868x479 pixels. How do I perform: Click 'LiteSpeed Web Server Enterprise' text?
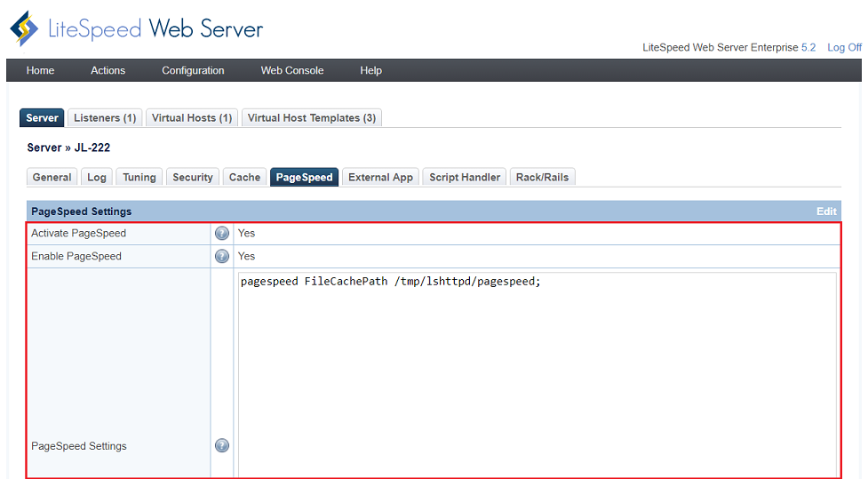[721, 48]
